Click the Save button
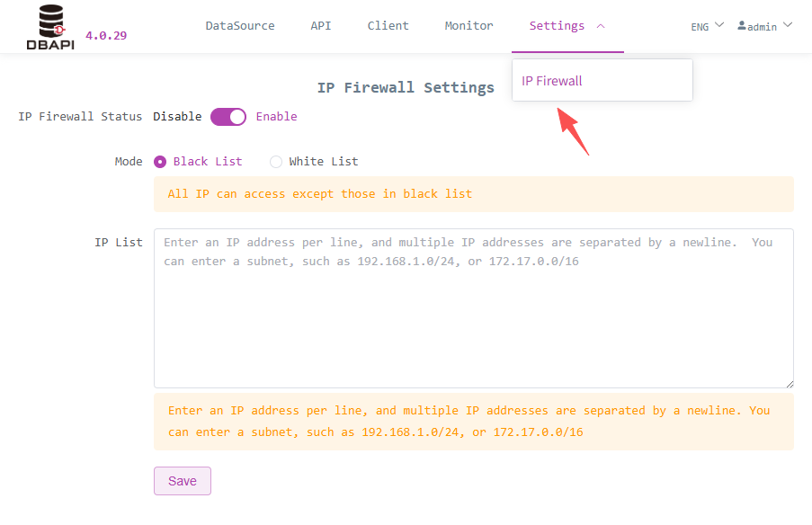The height and width of the screenshot is (525, 812). pyautogui.click(x=182, y=480)
